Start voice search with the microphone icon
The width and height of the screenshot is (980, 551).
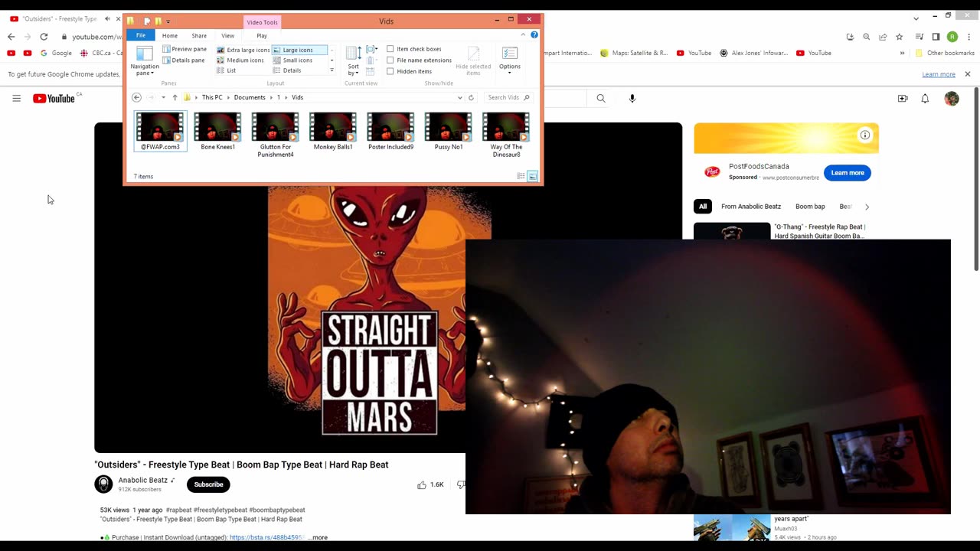(x=632, y=98)
